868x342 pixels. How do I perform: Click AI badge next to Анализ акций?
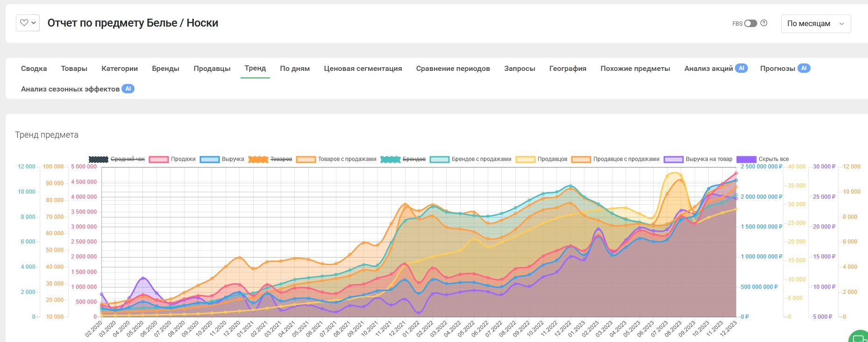tap(741, 68)
